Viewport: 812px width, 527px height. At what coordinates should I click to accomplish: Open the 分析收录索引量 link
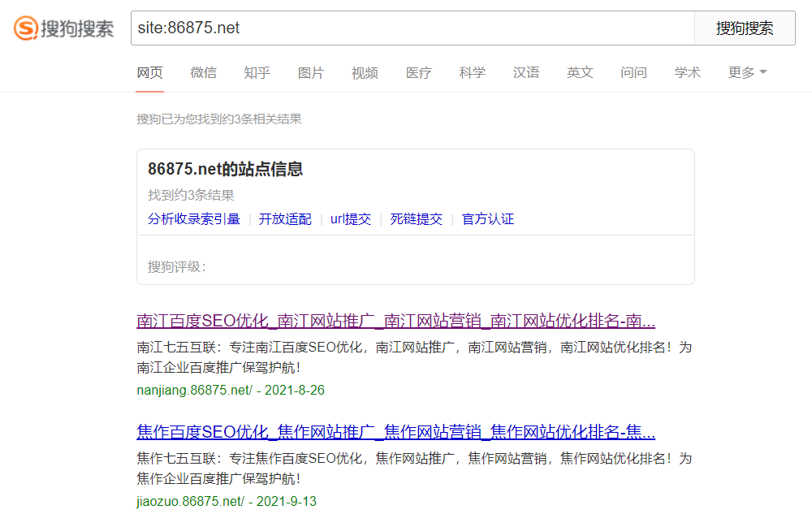(x=193, y=219)
